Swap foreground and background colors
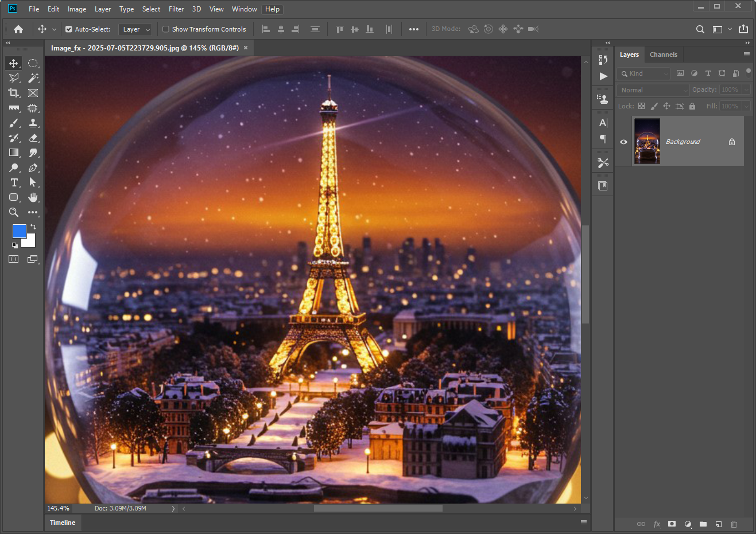Screen dimensions: 756x534 pos(33,227)
